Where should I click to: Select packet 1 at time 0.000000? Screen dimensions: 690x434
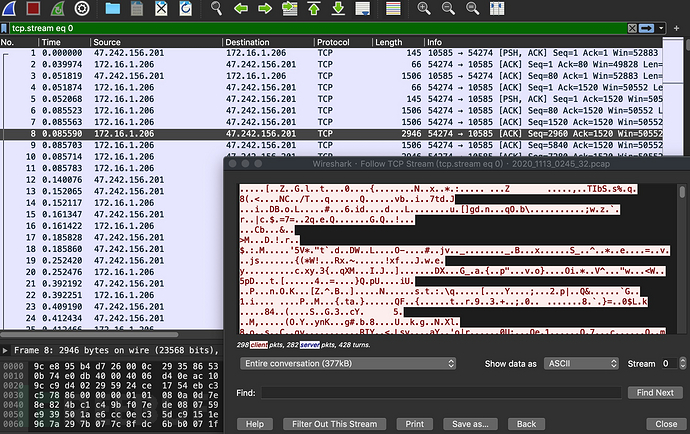coord(331,53)
